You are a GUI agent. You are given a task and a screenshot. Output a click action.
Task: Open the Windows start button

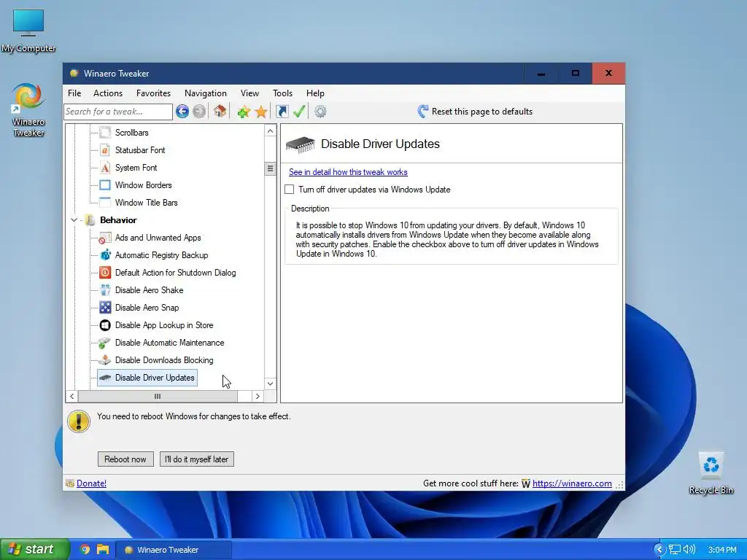tap(34, 550)
